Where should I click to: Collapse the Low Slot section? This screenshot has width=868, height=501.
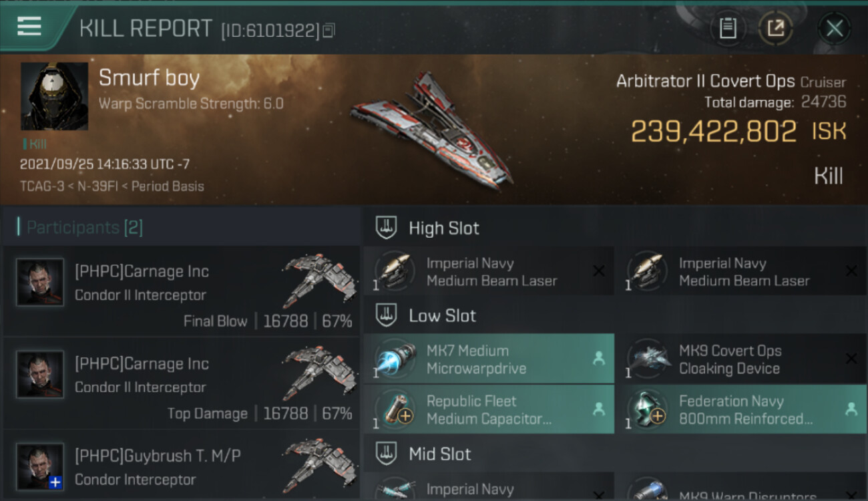pyautogui.click(x=386, y=315)
